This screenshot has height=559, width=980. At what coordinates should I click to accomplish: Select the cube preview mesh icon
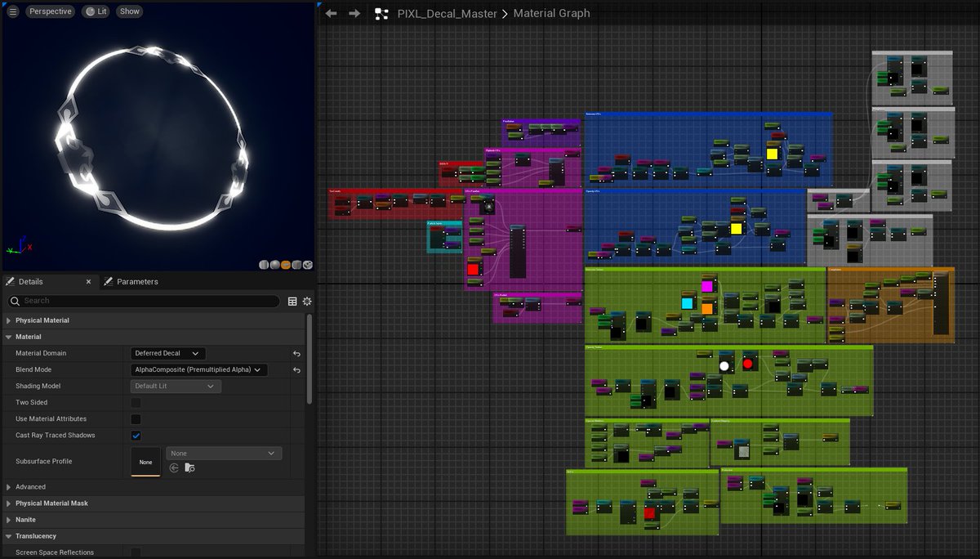pyautogui.click(x=296, y=265)
